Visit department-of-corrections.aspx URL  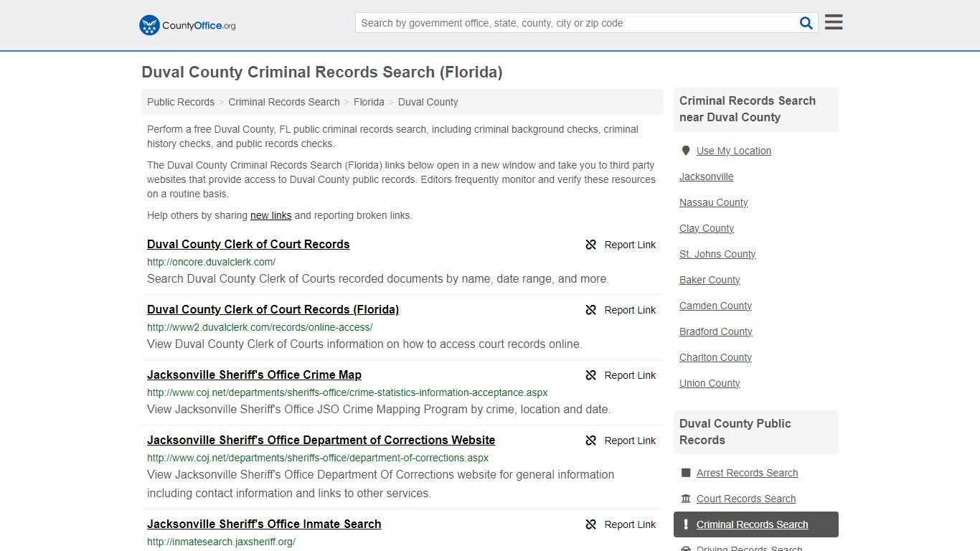pyautogui.click(x=318, y=458)
